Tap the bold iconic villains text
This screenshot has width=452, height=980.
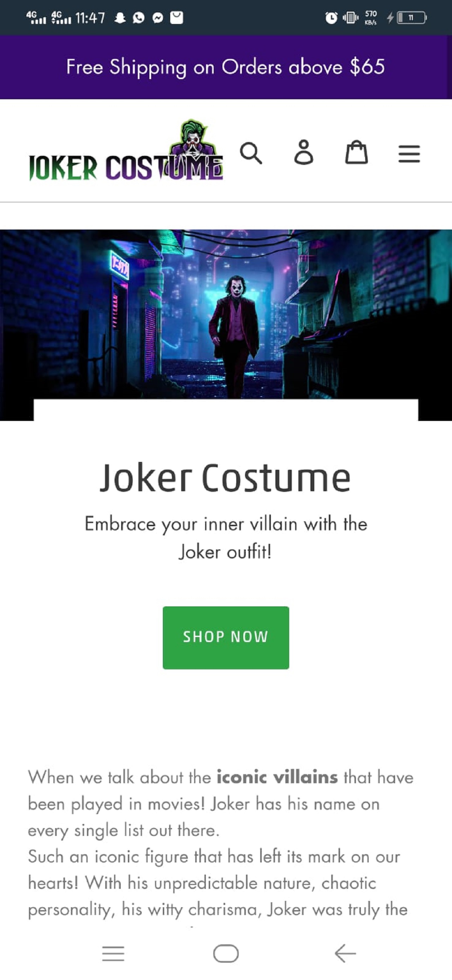point(277,777)
